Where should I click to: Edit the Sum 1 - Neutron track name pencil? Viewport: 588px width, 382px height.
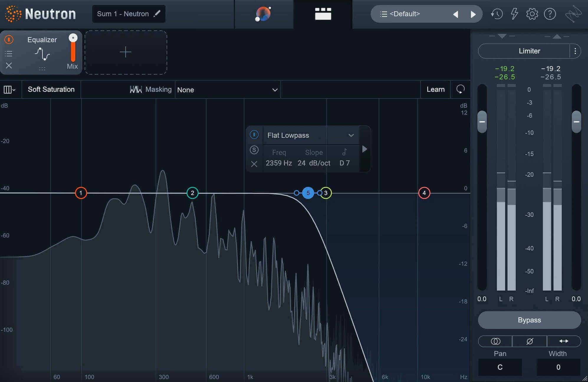157,14
